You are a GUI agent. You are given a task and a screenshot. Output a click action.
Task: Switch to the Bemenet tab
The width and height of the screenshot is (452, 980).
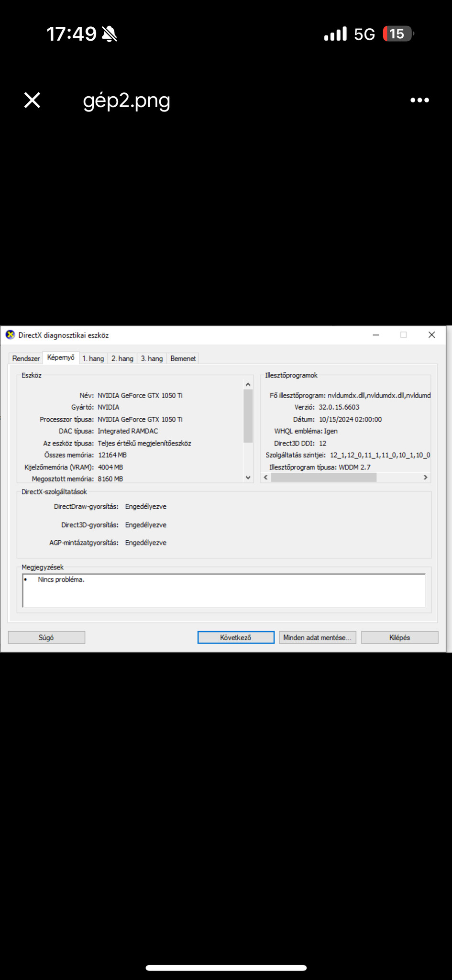[183, 358]
